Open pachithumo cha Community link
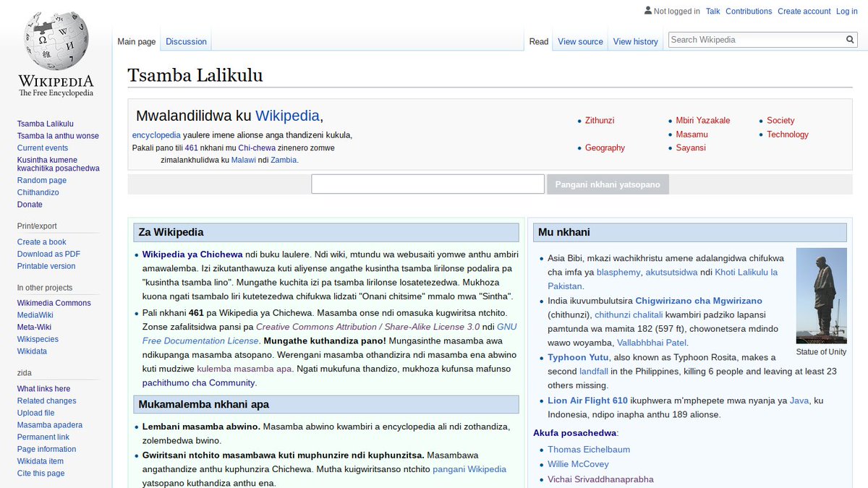Viewport: 868px width, 488px height. 198,382
